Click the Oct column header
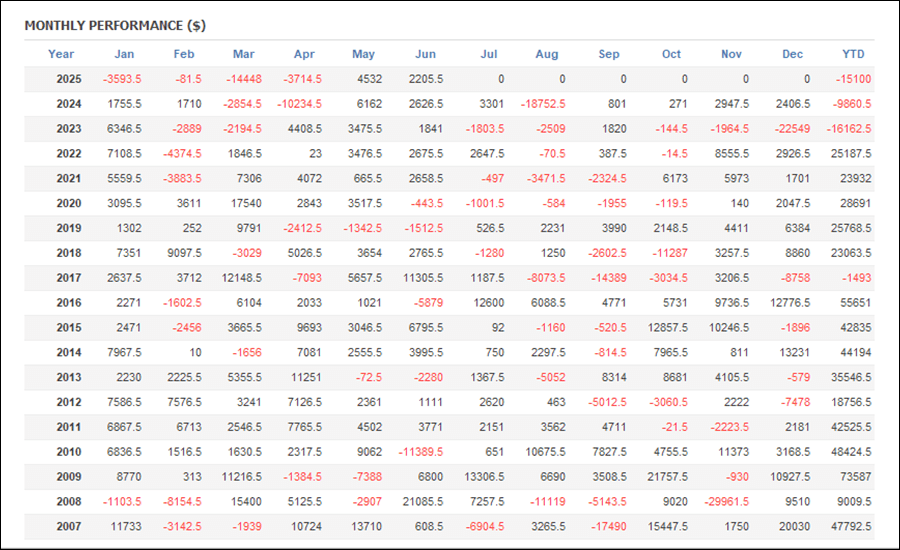Screen dimensions: 900x550 pos(671,54)
